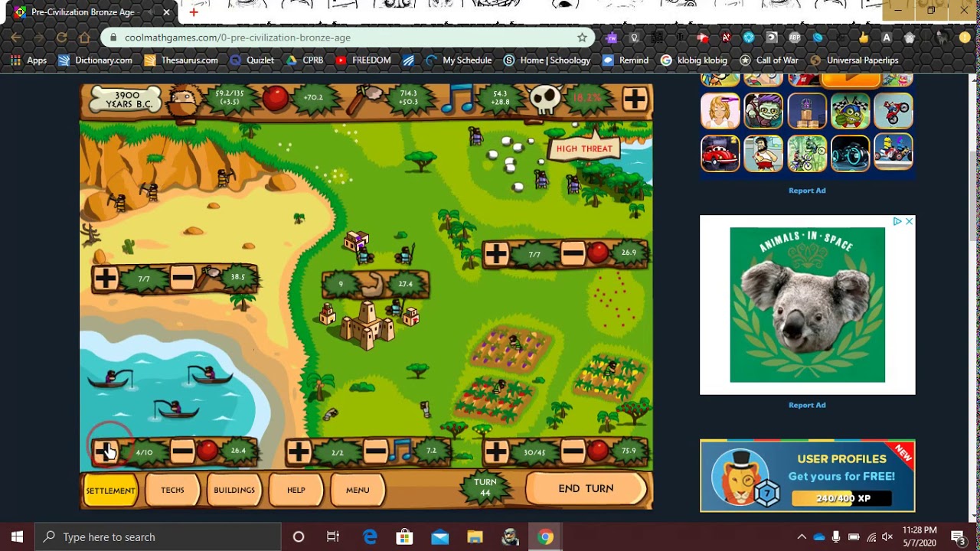
Task: Bookmark this page with the star icon
Action: click(582, 37)
